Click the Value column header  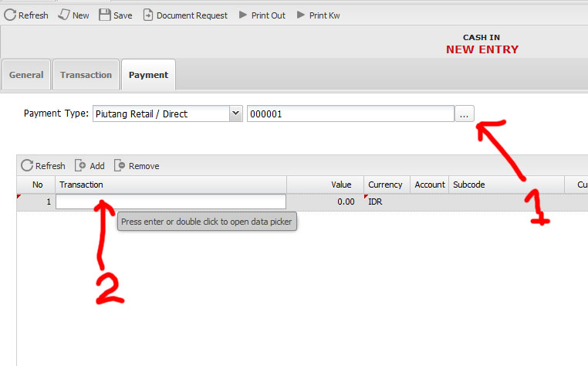pos(325,185)
